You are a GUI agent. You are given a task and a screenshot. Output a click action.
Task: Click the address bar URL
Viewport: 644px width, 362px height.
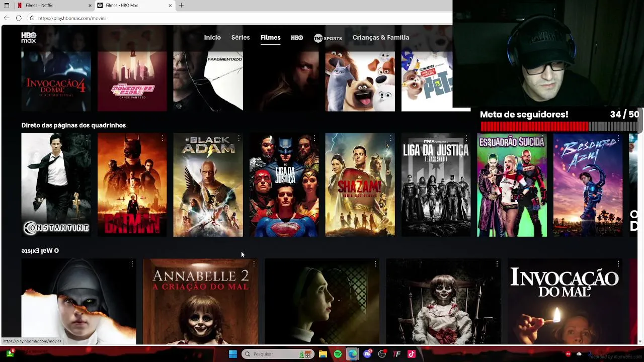tap(72, 18)
